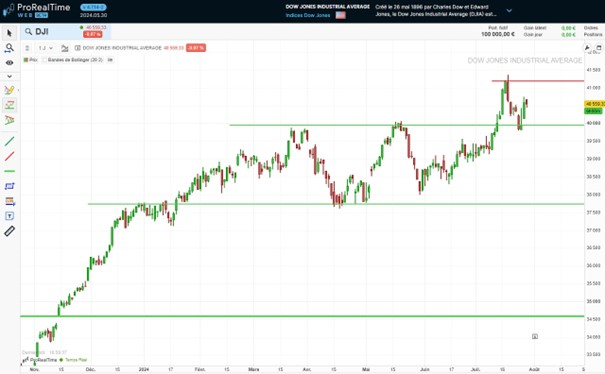Click the chart drag handle icon
Screen dimensions: 605x374
[27, 48]
